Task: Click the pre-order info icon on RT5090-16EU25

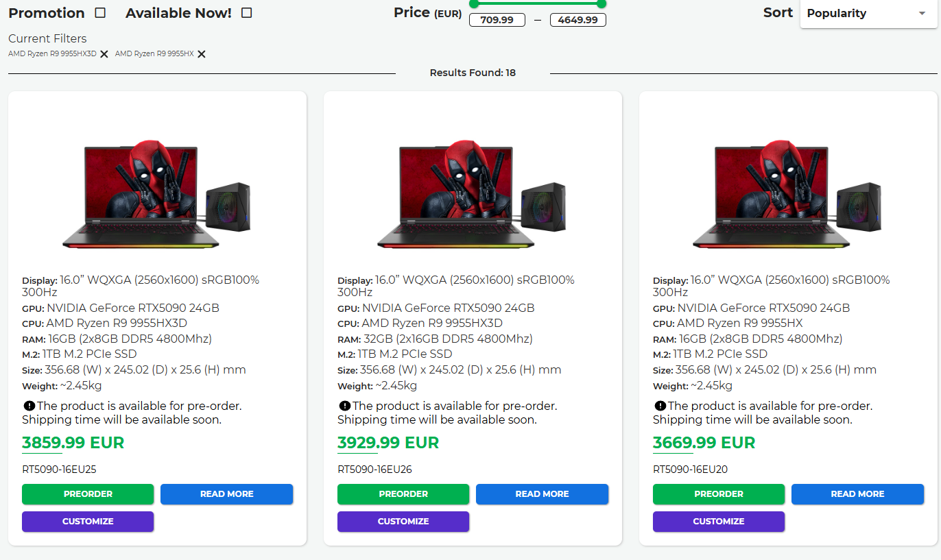Action: 29,406
